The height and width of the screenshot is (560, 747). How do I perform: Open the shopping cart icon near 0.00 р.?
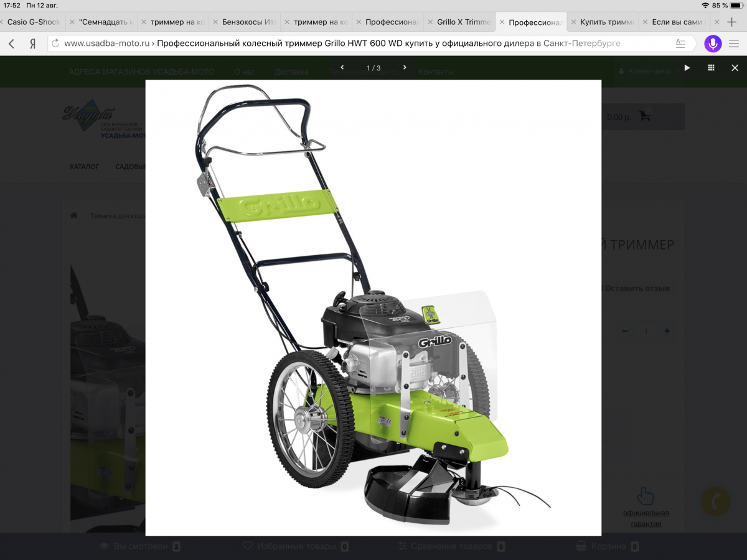[645, 116]
